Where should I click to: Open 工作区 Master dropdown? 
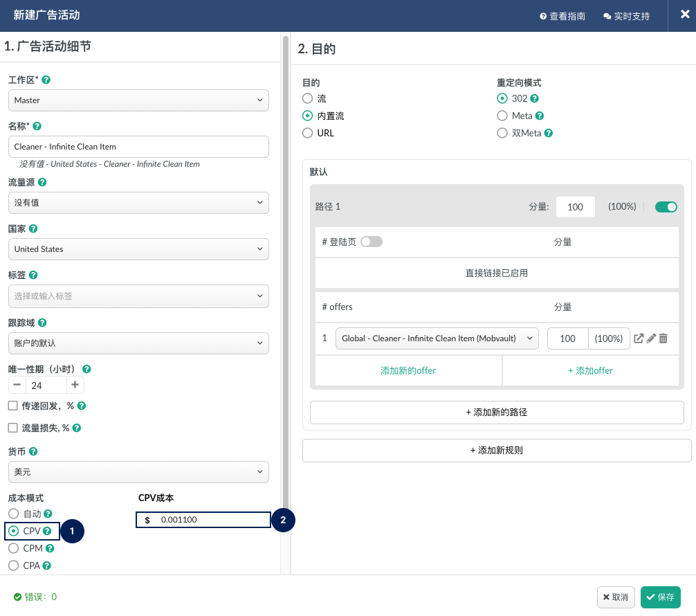[138, 100]
